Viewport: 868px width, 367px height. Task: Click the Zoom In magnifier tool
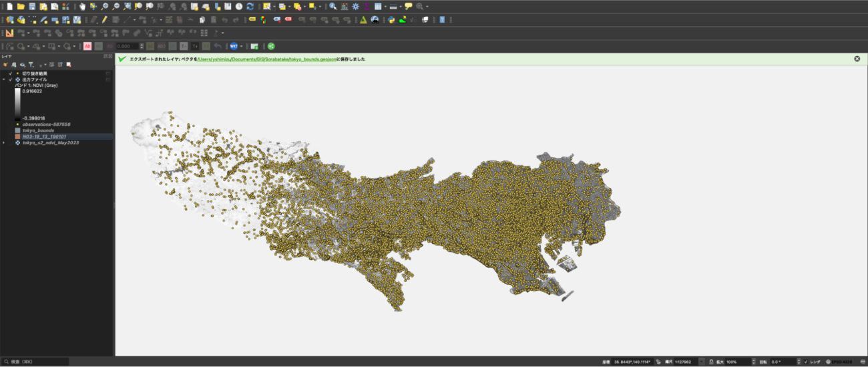105,6
